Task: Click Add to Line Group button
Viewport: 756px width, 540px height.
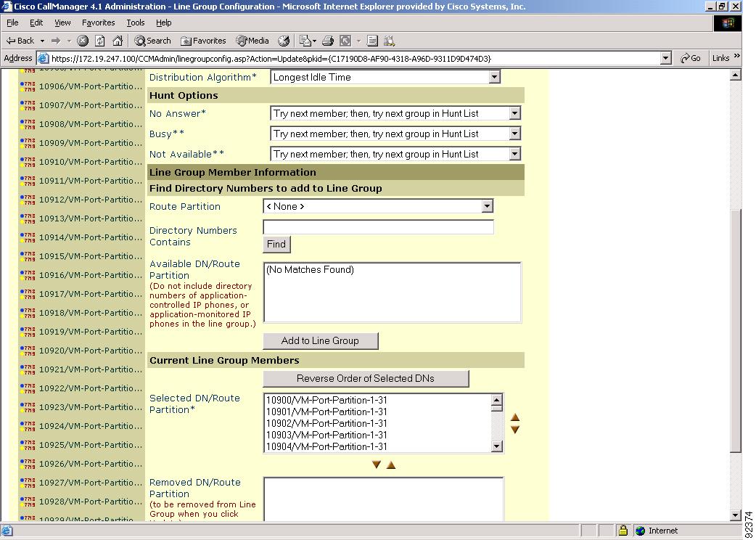Action: pyautogui.click(x=320, y=341)
